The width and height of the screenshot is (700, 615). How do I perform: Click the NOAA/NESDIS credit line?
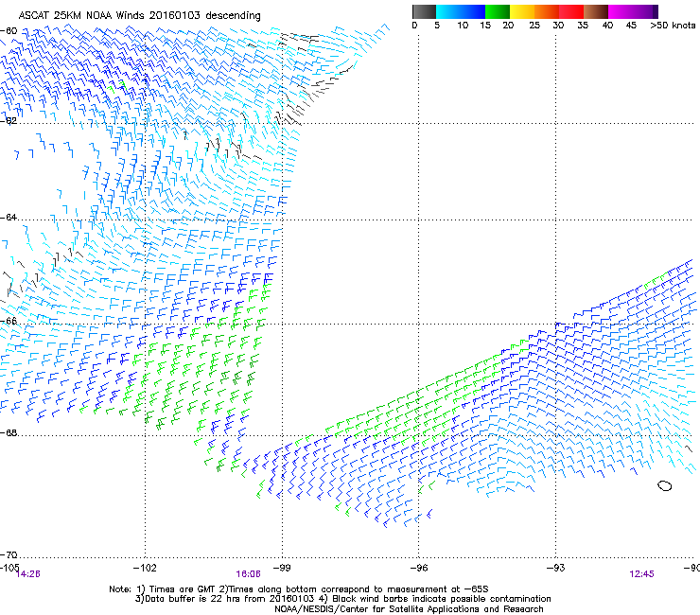point(409,609)
